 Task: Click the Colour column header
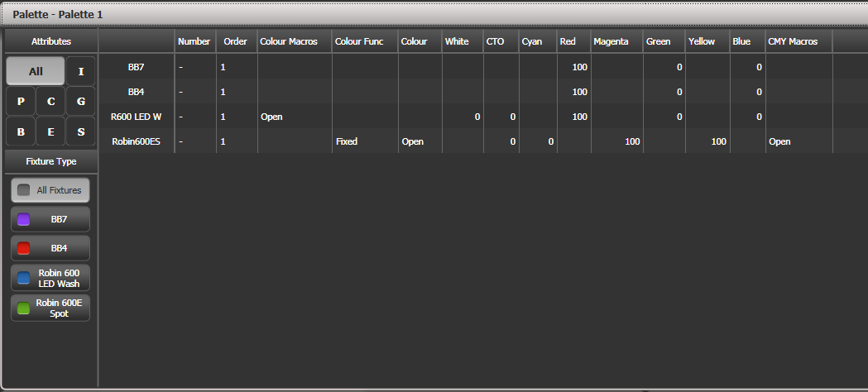click(420, 41)
